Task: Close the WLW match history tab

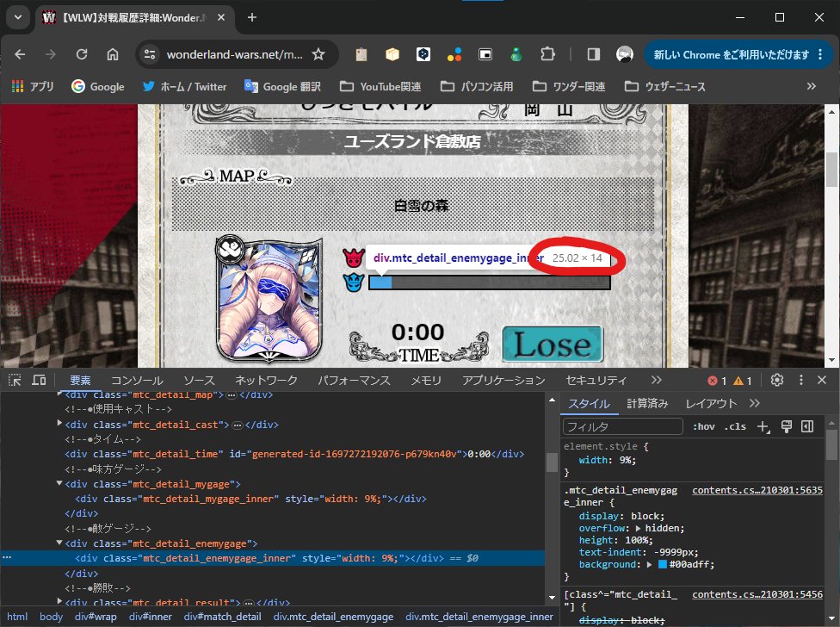Action: tap(220, 18)
